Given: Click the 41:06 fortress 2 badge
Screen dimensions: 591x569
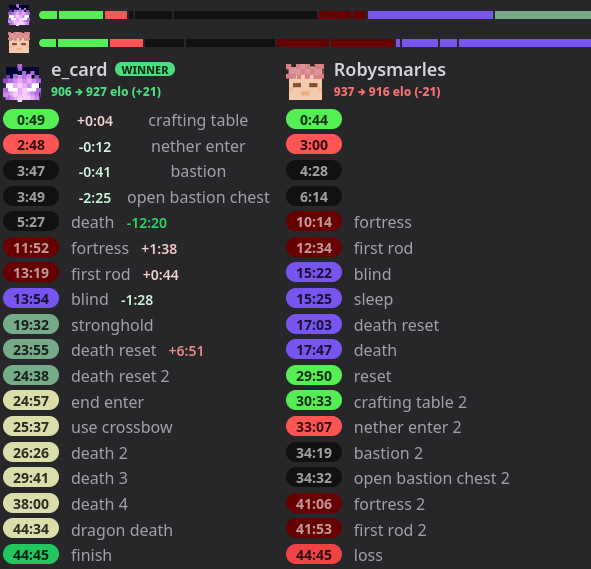Looking at the screenshot, I should (314, 504).
